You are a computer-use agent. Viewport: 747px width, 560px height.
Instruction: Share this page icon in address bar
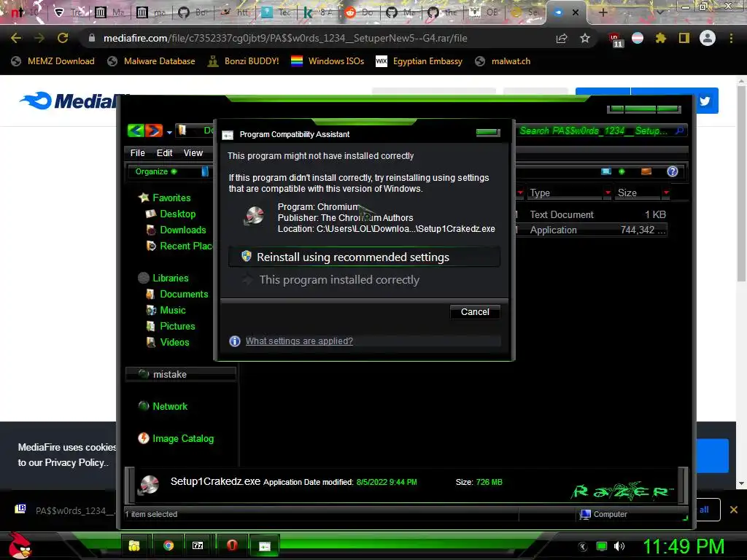click(x=562, y=38)
